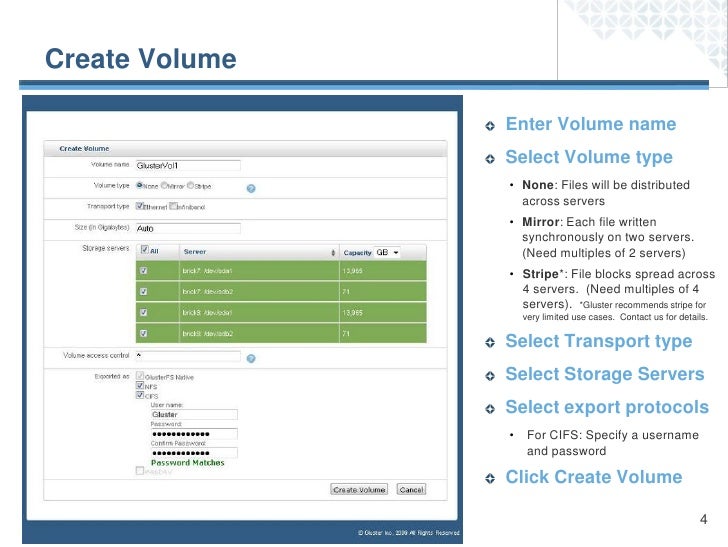Screen dimensions: 728x547
Task: Click the Storage servers label
Action: [x=105, y=248]
